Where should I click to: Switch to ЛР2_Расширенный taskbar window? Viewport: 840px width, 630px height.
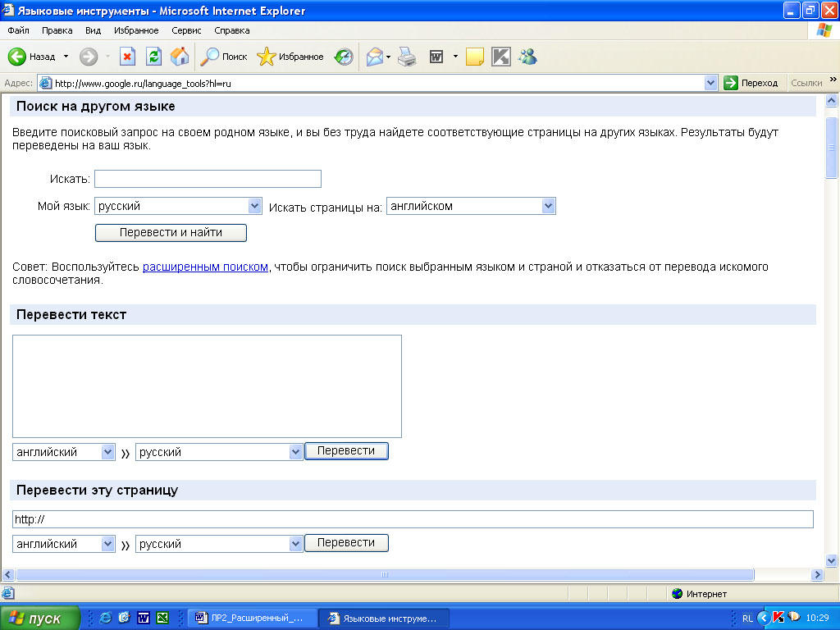(x=252, y=619)
